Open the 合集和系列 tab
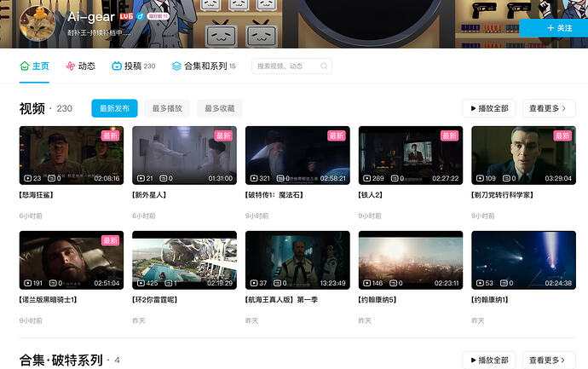This screenshot has width=588, height=369. point(204,66)
